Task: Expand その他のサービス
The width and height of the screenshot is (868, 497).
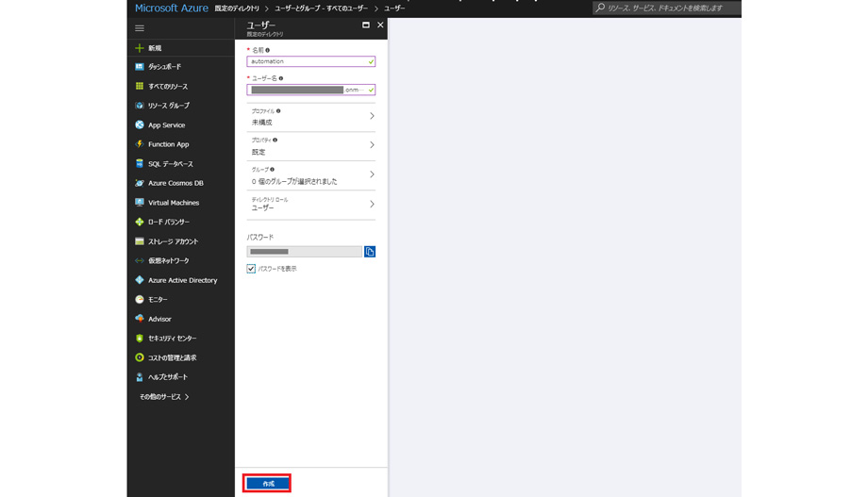Action: point(164,397)
